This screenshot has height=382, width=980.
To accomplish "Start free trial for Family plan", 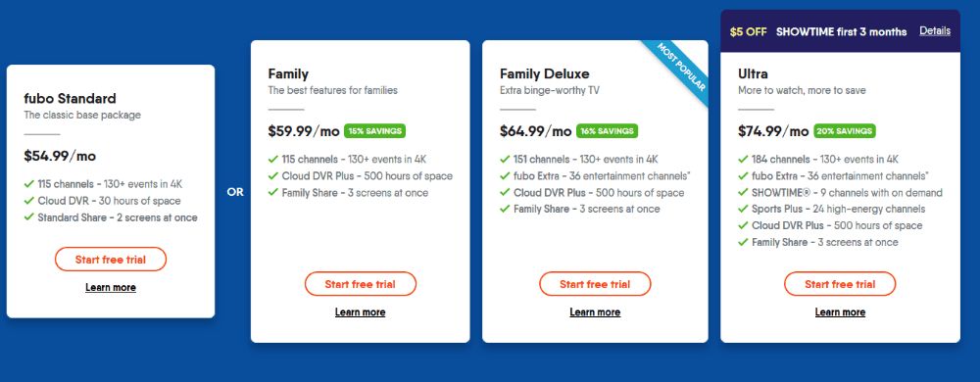I will [360, 284].
